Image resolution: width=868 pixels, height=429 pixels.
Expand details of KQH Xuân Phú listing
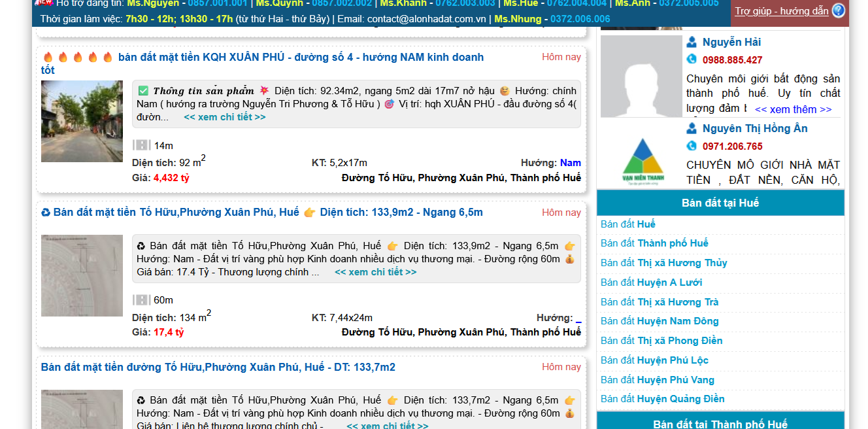click(224, 117)
